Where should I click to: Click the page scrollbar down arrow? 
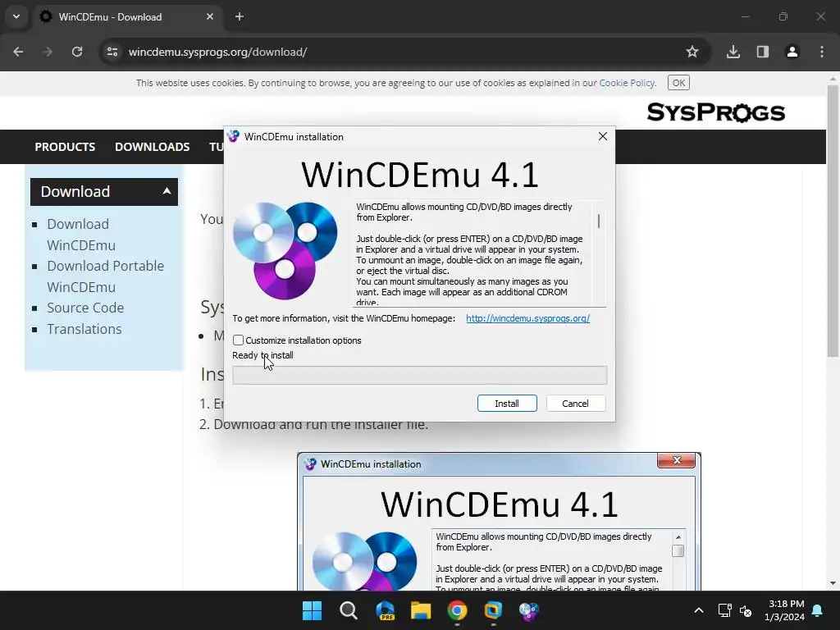[833, 583]
